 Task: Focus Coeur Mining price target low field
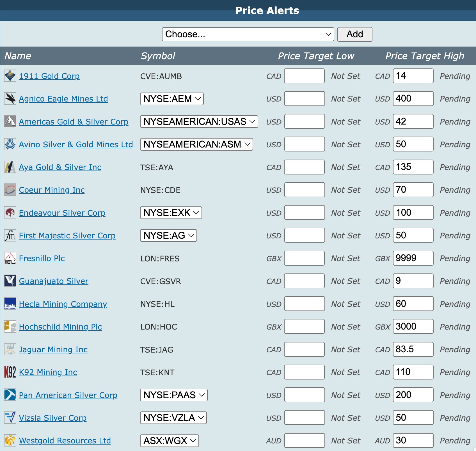[305, 190]
